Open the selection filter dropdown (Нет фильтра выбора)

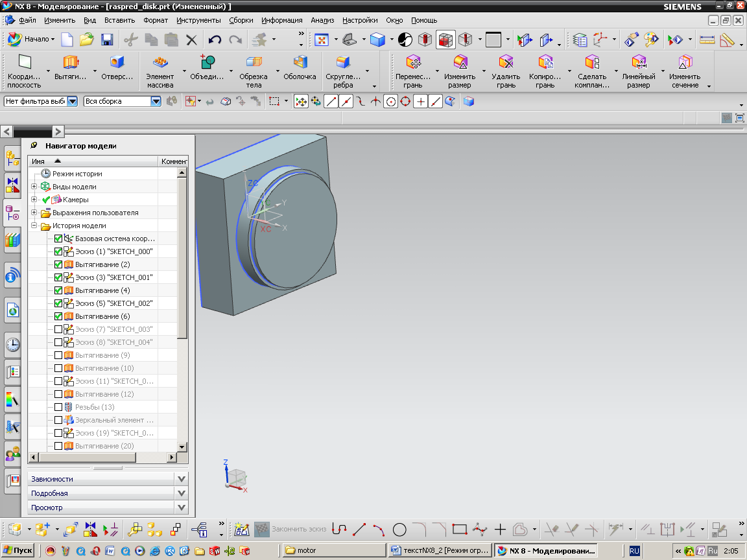click(73, 101)
